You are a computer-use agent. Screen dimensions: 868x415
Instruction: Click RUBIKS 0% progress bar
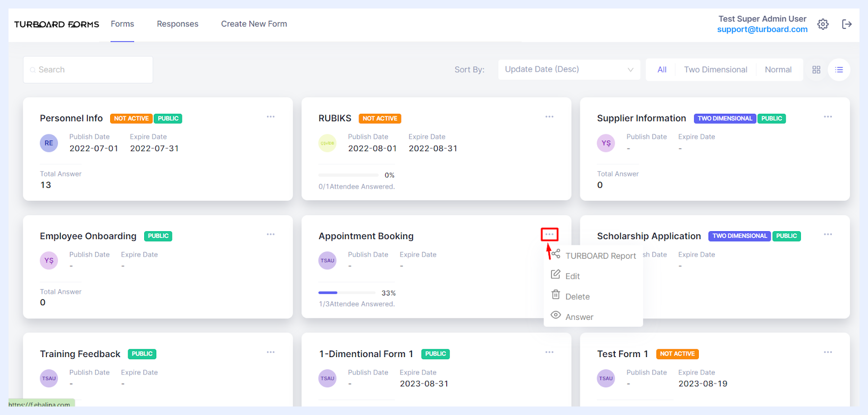[348, 175]
